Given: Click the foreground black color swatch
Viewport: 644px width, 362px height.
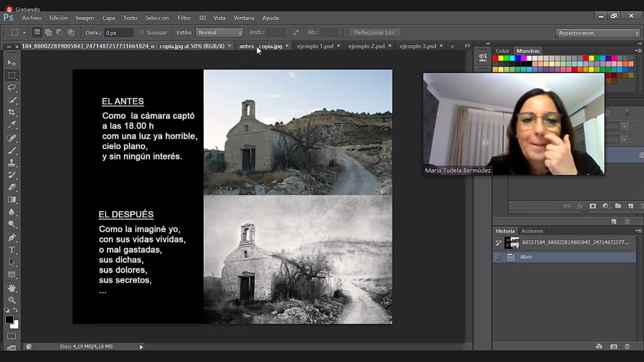Looking at the screenshot, I should [9, 319].
